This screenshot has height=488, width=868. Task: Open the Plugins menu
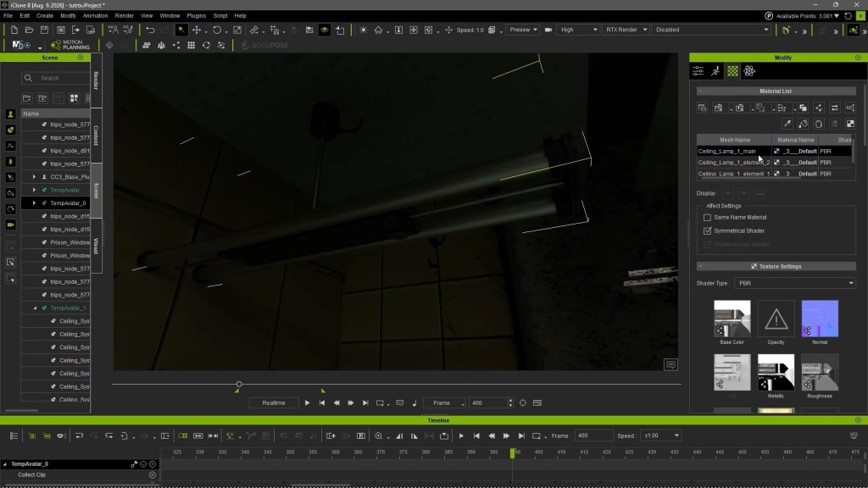click(196, 16)
